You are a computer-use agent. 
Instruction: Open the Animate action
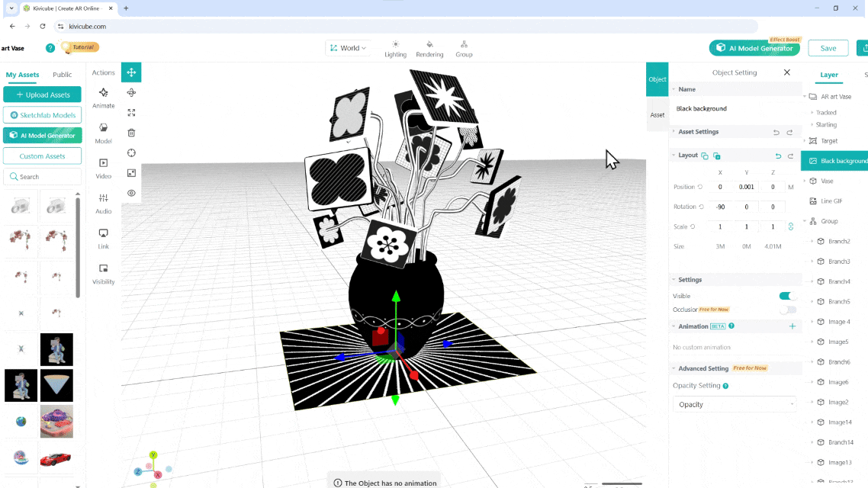pyautogui.click(x=104, y=97)
